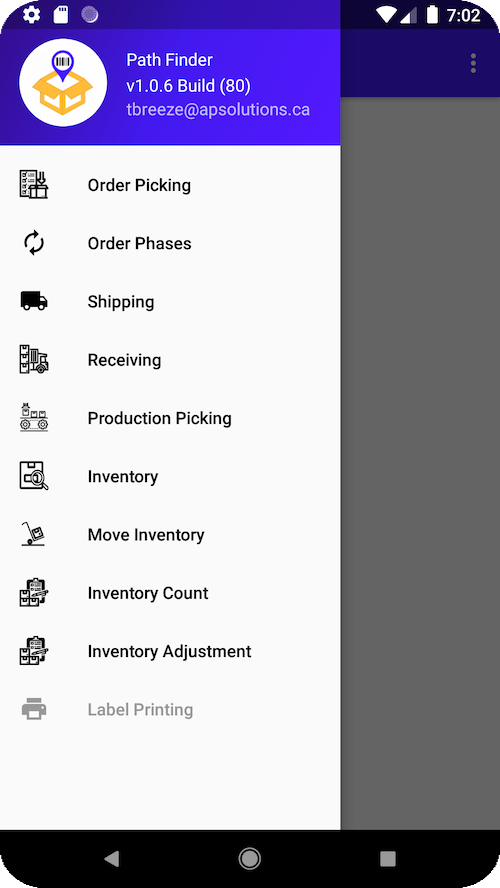Tap the Path Finder box logo
The image size is (500, 888).
pos(63,83)
